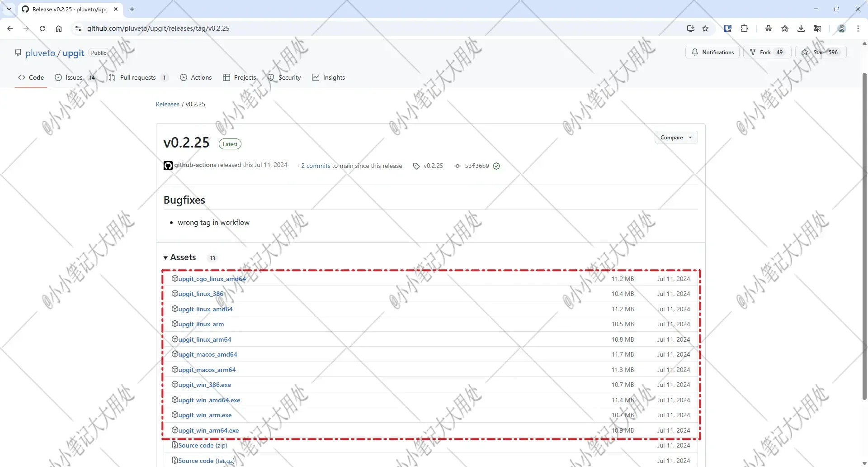Switch to the Actions tab
The width and height of the screenshot is (868, 467).
(196, 77)
